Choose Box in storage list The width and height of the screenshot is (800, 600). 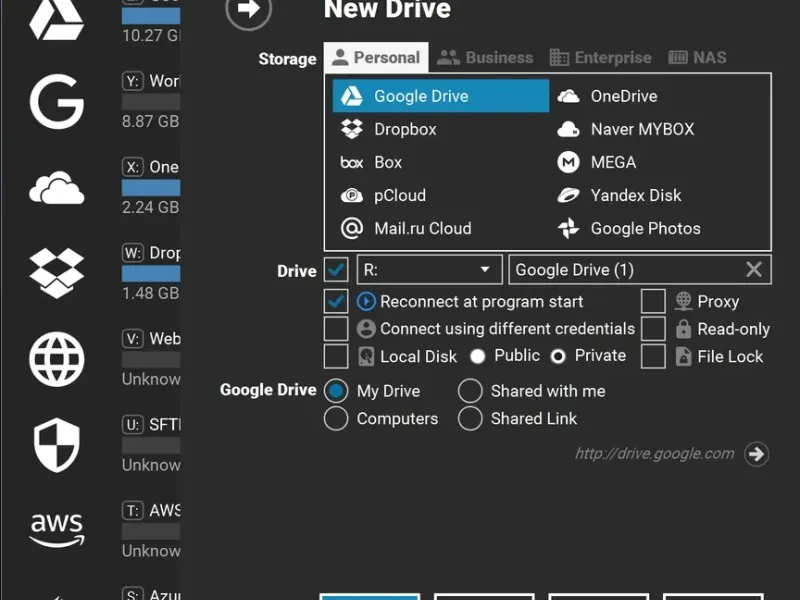(x=441, y=162)
